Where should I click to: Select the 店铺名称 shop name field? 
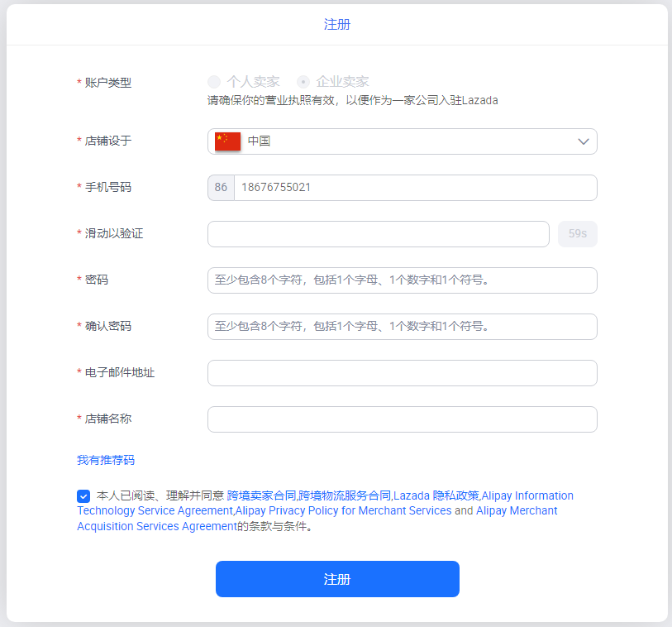point(402,419)
